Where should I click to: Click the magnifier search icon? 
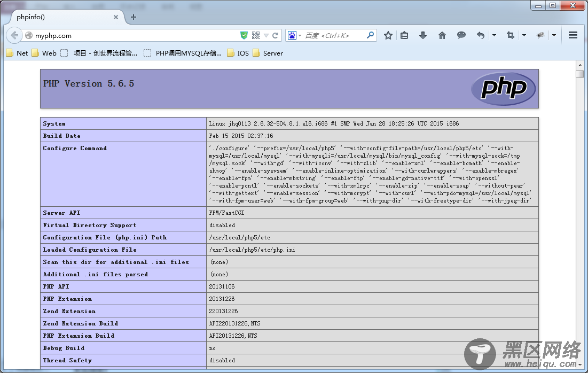[371, 35]
